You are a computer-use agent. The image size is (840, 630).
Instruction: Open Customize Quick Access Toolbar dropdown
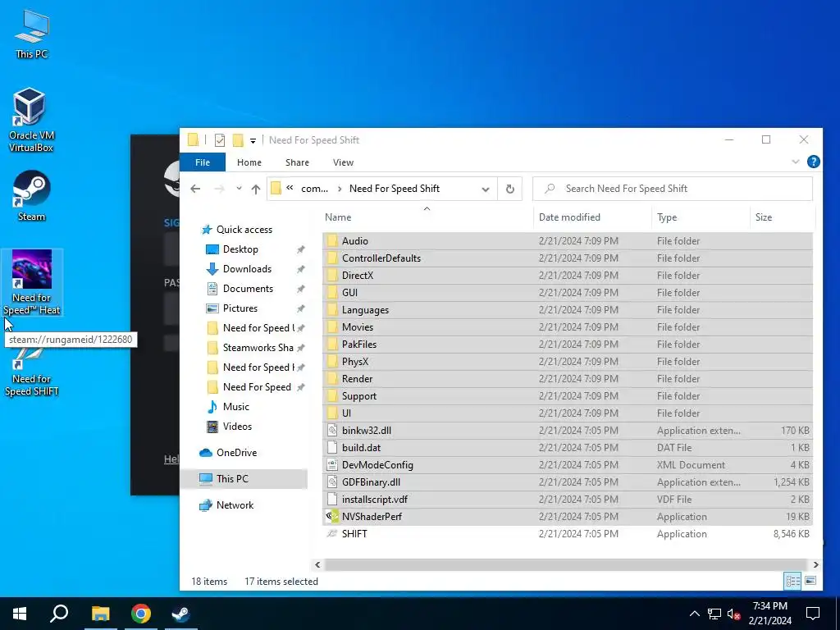[x=253, y=141]
